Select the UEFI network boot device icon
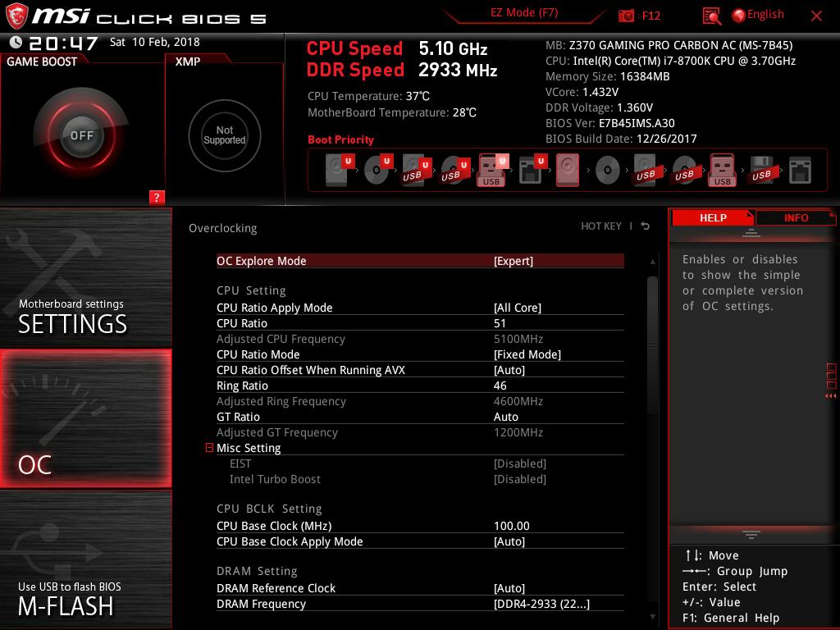This screenshot has width=840, height=630. click(532, 170)
